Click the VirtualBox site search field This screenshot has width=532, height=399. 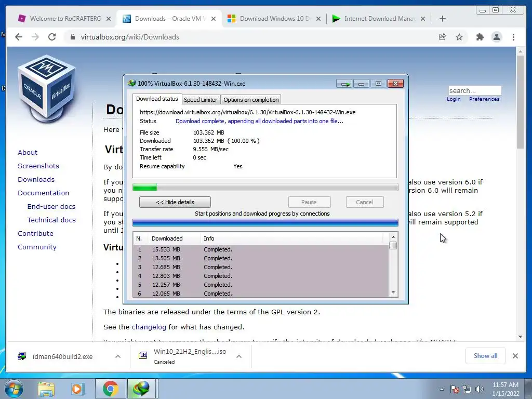tap(475, 90)
